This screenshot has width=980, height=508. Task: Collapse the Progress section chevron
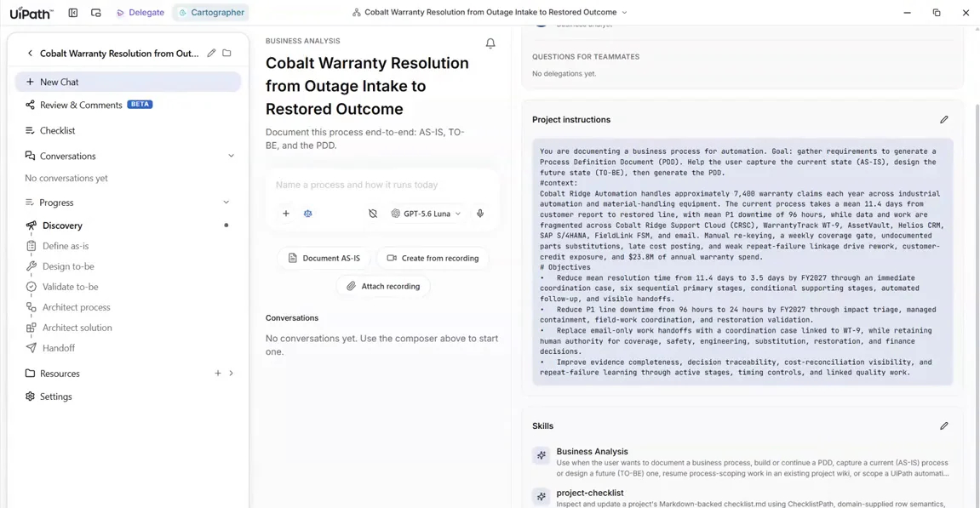click(226, 203)
